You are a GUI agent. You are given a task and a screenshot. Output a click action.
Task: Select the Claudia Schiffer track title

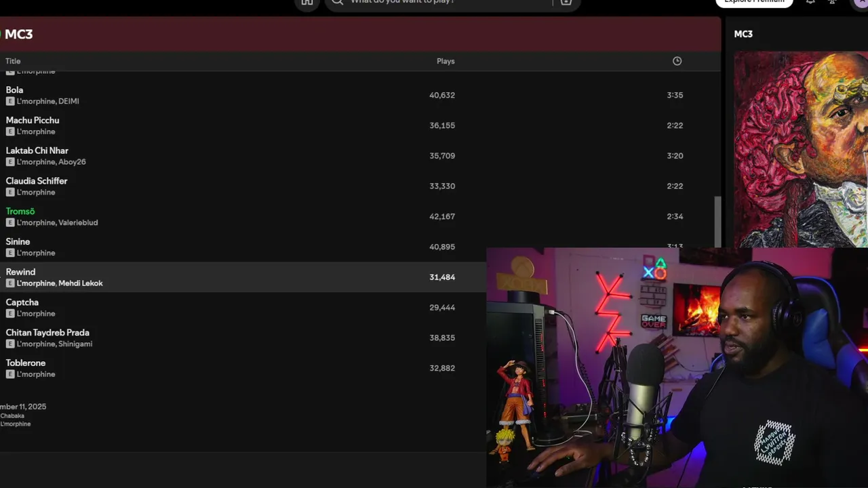[x=37, y=181]
